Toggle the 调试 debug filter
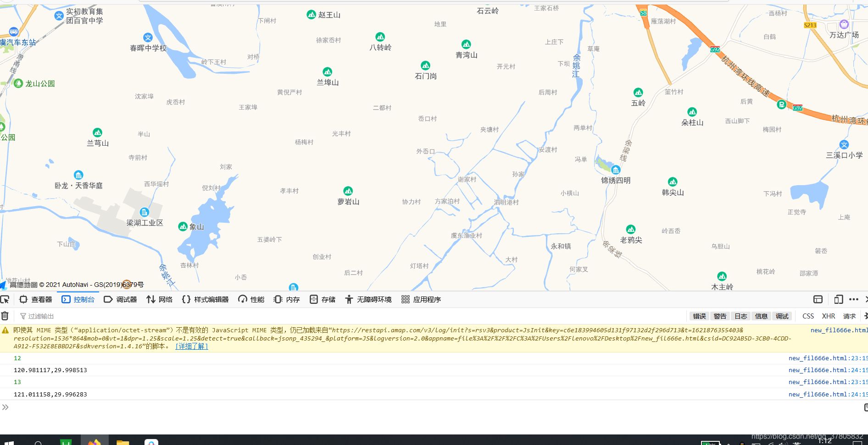 pyautogui.click(x=782, y=316)
